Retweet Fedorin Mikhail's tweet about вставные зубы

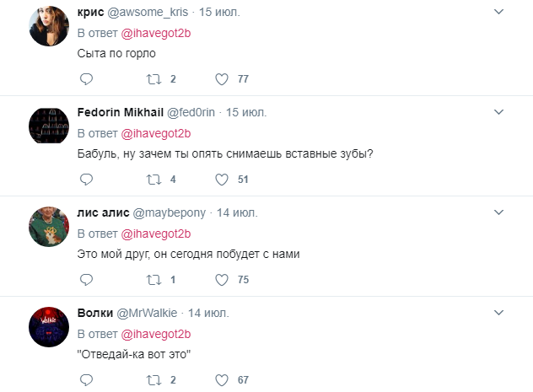153,179
